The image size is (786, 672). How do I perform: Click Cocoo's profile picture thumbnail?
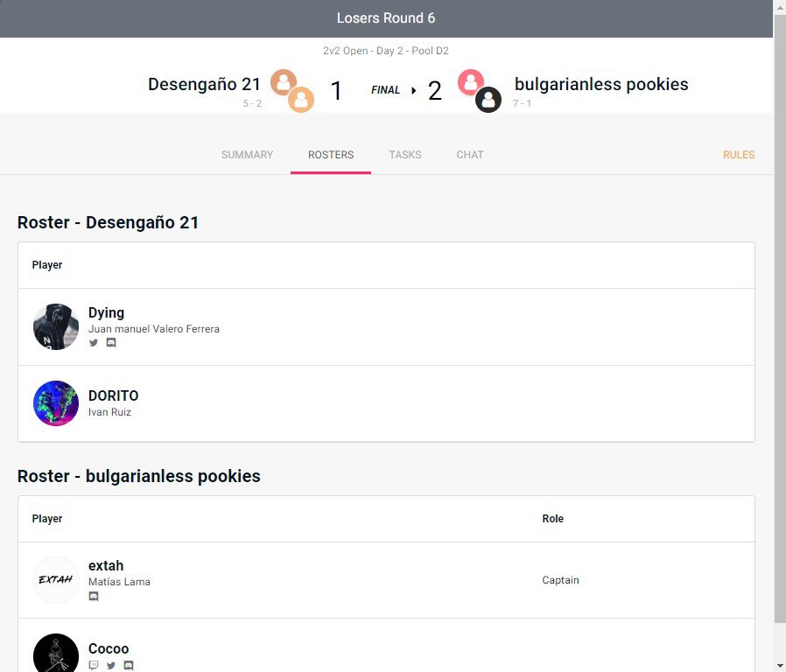click(x=56, y=653)
